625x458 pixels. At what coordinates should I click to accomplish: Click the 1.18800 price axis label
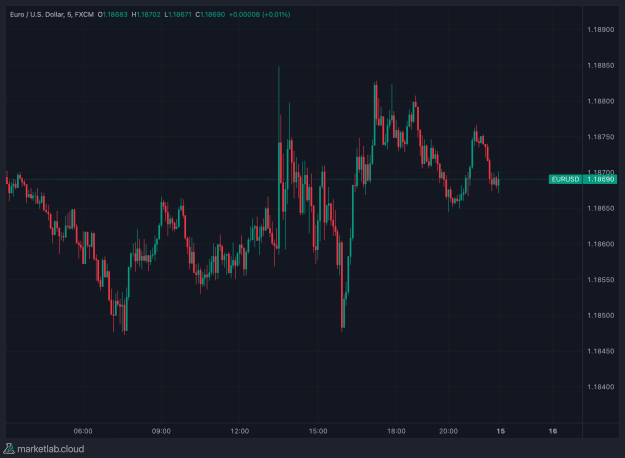tap(601, 101)
